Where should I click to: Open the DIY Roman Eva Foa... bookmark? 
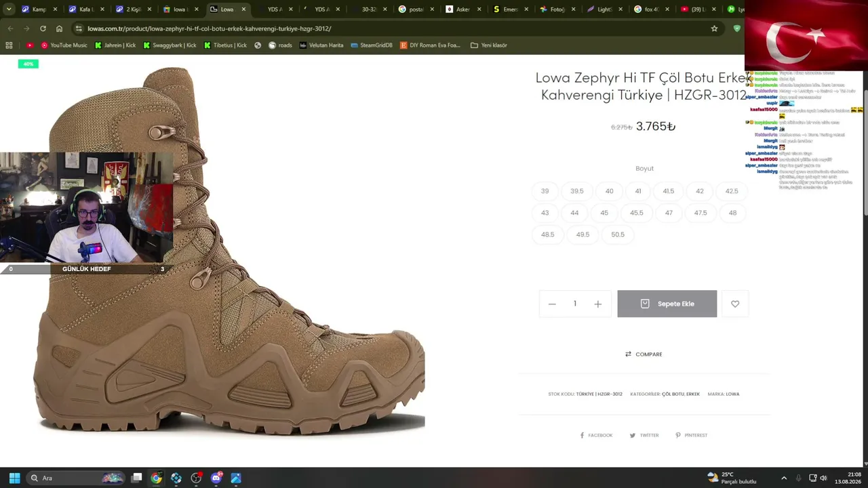[431, 45]
